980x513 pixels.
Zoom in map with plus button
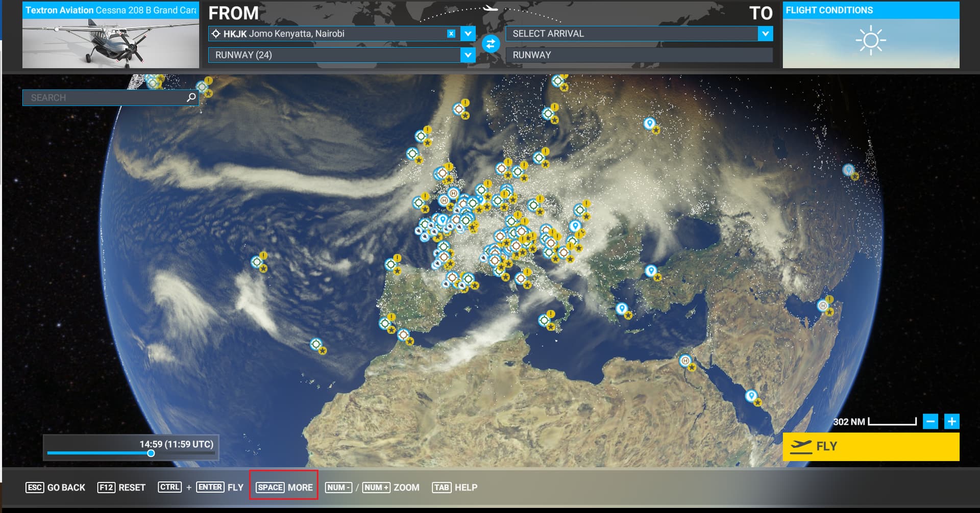tap(952, 422)
